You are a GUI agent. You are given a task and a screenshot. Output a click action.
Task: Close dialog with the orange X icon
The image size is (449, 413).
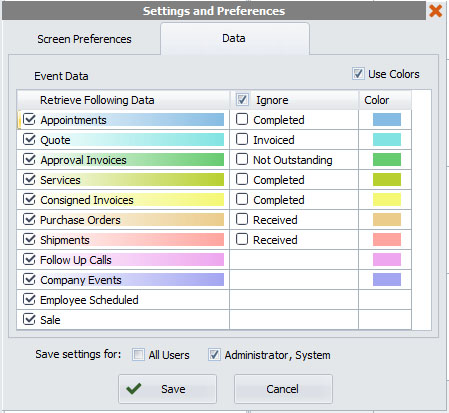click(435, 11)
